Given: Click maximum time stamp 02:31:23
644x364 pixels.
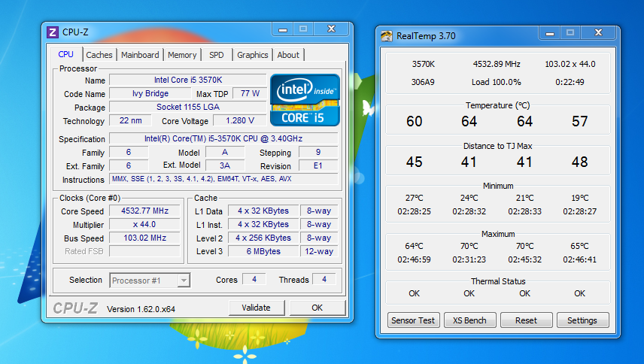Looking at the screenshot, I should (469, 259).
